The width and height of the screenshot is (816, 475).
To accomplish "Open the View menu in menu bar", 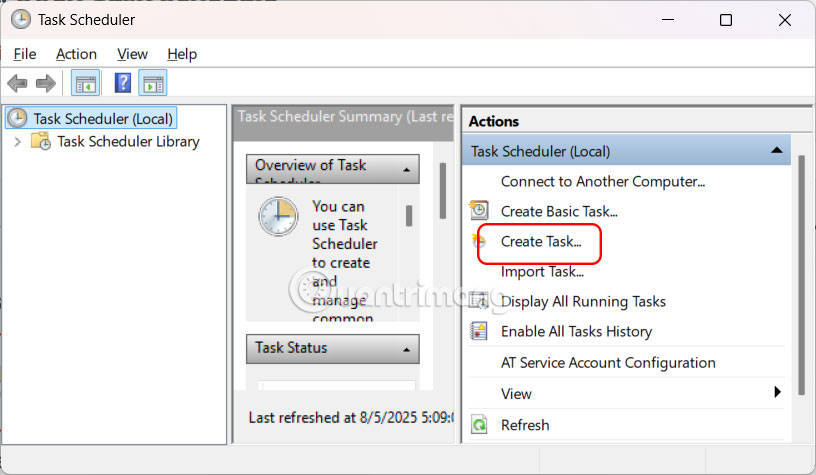I will click(x=132, y=54).
